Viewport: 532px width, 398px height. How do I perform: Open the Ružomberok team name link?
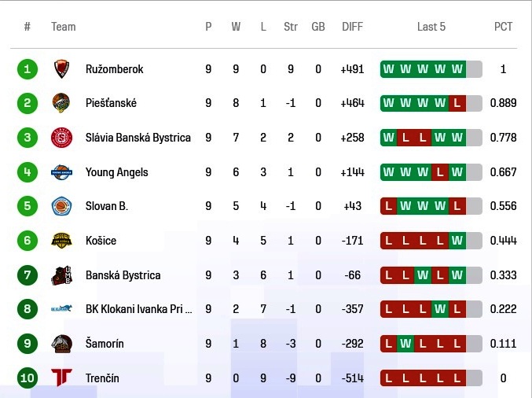115,69
